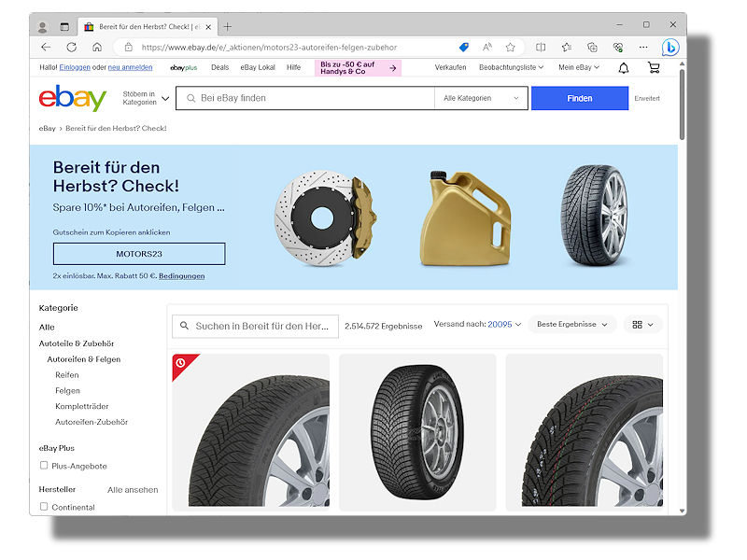Select Reifen category

click(x=67, y=375)
